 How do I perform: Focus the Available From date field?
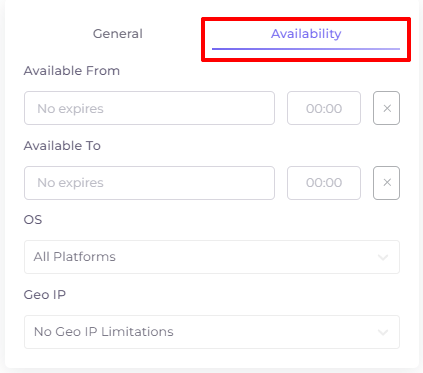[x=149, y=108]
